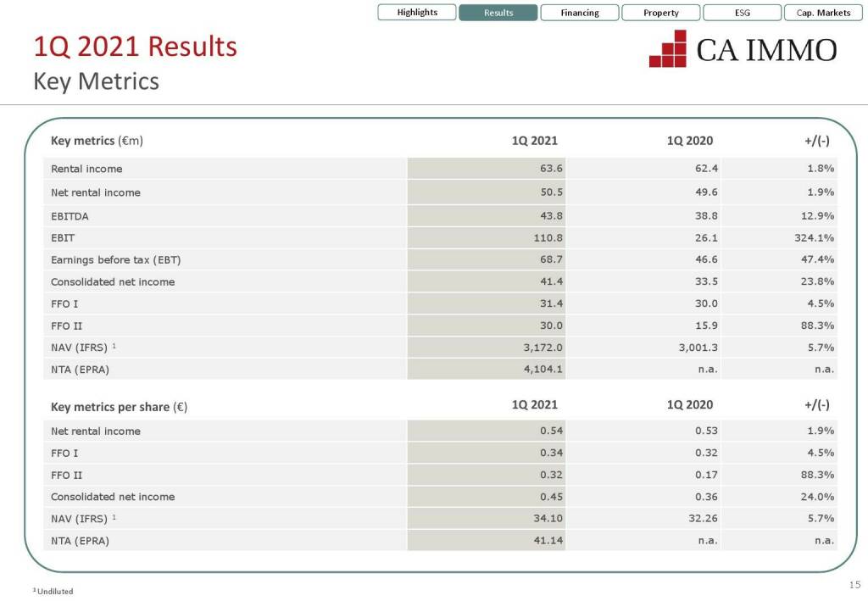Viewport: 868px width, 601px height.
Task: Select the Property navigation tab
Action: click(661, 13)
